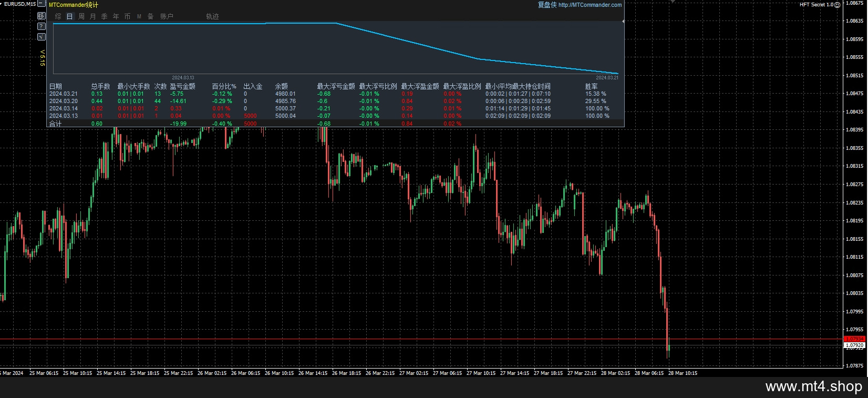The height and width of the screenshot is (398, 868).
Task: Click the 5000.37 balance value
Action: pos(285,108)
